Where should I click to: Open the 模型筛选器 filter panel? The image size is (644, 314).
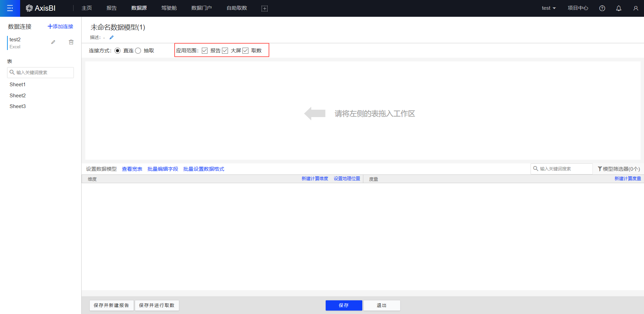coord(619,169)
